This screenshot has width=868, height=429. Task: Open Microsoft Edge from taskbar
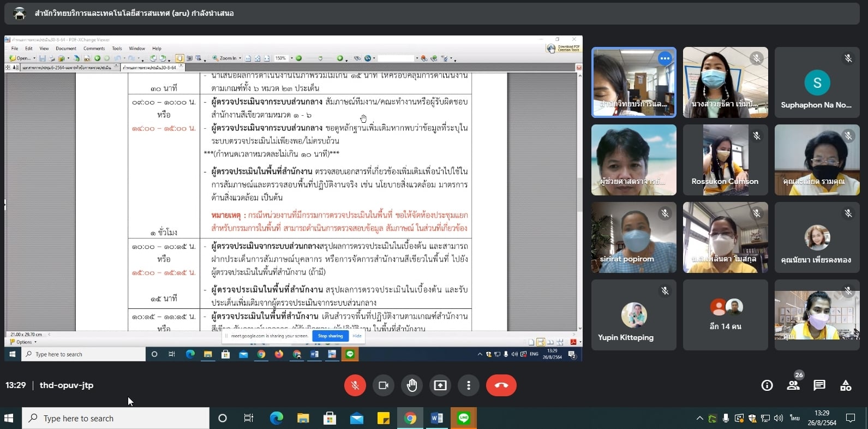[x=277, y=418]
